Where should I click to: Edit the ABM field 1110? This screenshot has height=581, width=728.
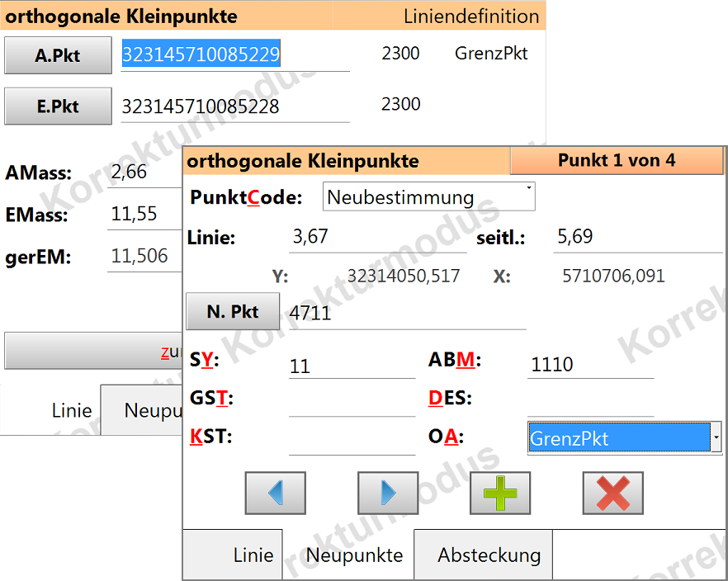tap(591, 364)
